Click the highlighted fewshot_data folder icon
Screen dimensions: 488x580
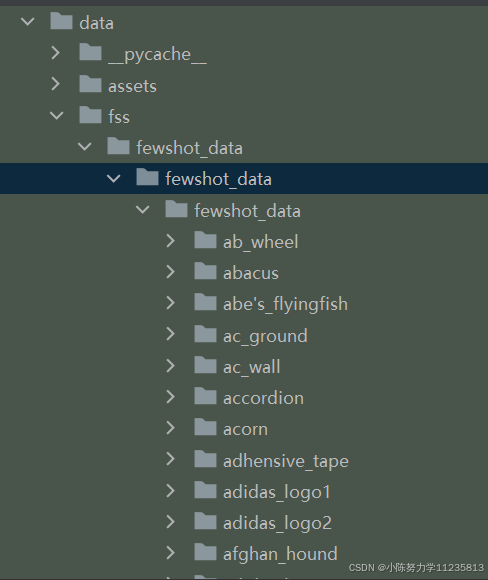coord(147,177)
